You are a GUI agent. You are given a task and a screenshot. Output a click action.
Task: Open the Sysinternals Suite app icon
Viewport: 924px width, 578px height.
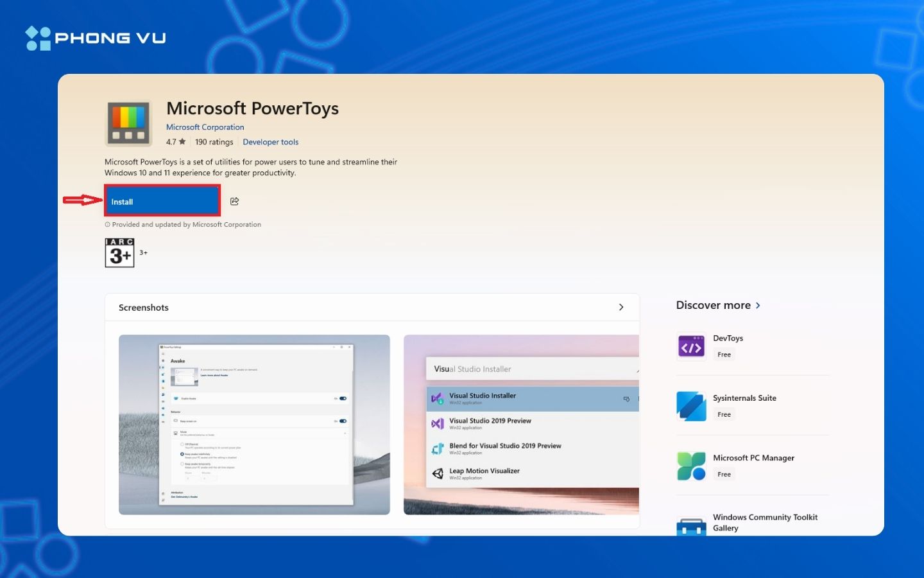tap(691, 407)
